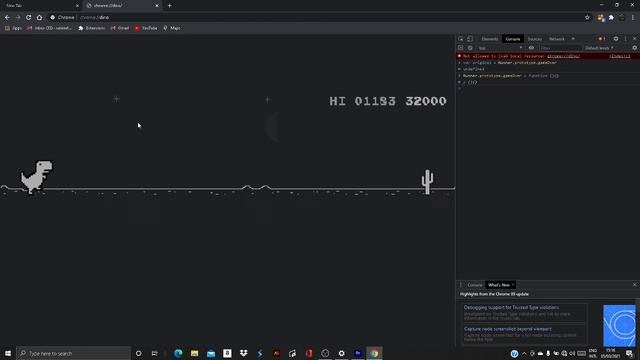Switch to the New Tab browser tab
Image resolution: width=640 pixels, height=360 pixels.
tap(41, 6)
